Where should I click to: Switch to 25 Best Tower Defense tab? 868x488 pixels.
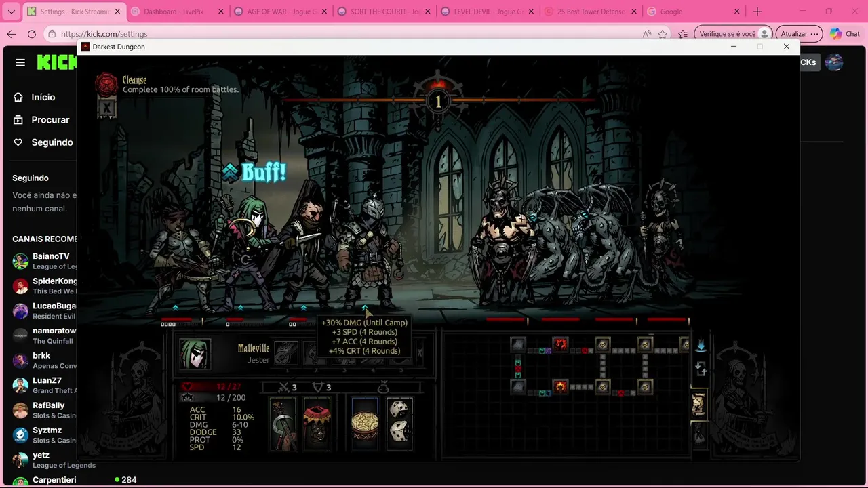click(x=590, y=12)
